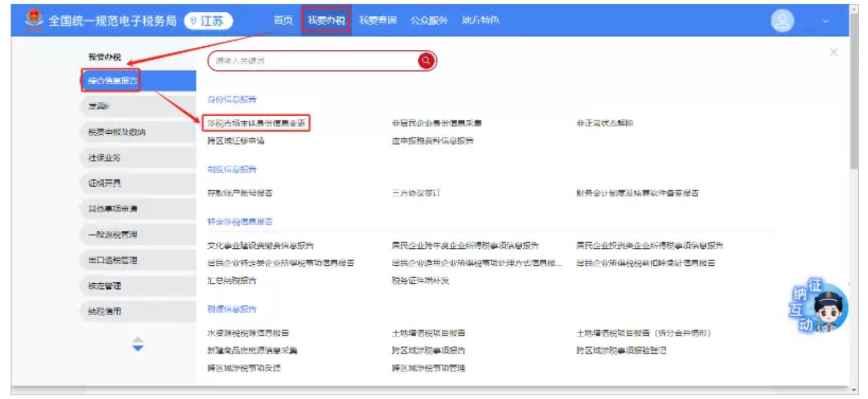Open 新建商品房房源信息采集 link
Screen dimensions: 868x399
pyautogui.click(x=252, y=351)
